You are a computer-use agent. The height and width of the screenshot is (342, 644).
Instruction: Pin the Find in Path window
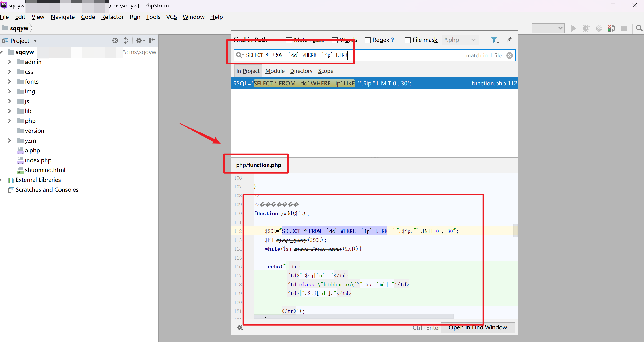(x=509, y=40)
